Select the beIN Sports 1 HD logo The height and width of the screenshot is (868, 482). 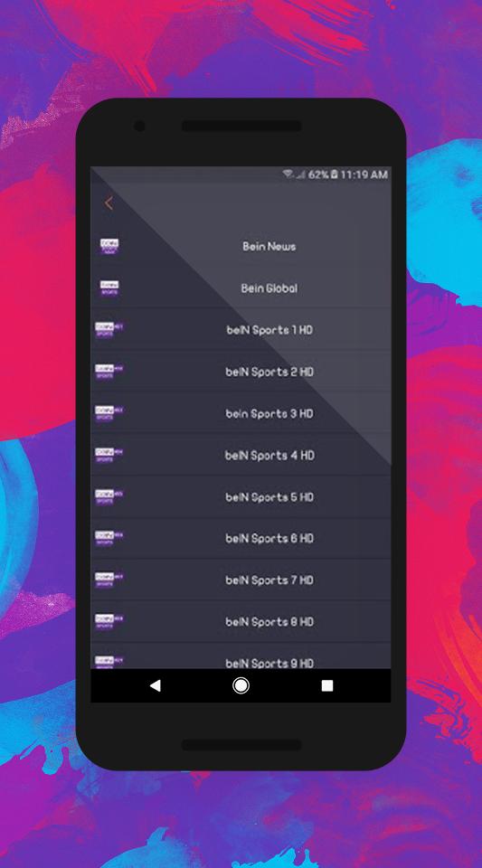(x=109, y=330)
